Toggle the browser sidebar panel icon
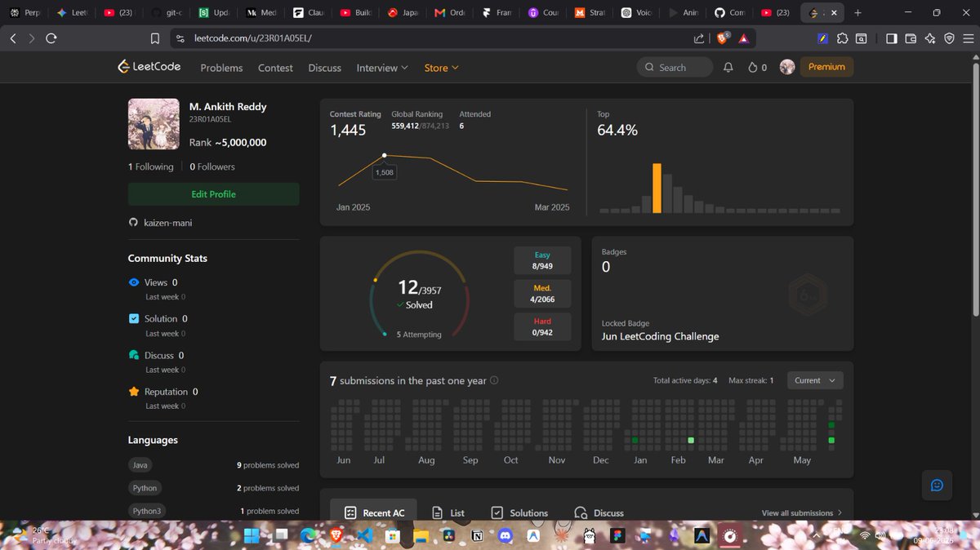980x550 pixels. pyautogui.click(x=891, y=38)
